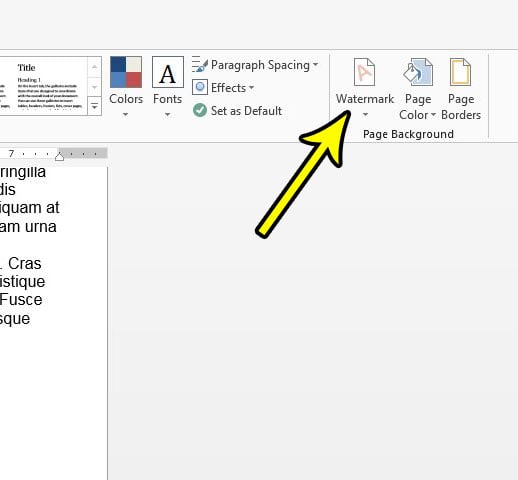Expand the style gallery More button

[x=95, y=106]
